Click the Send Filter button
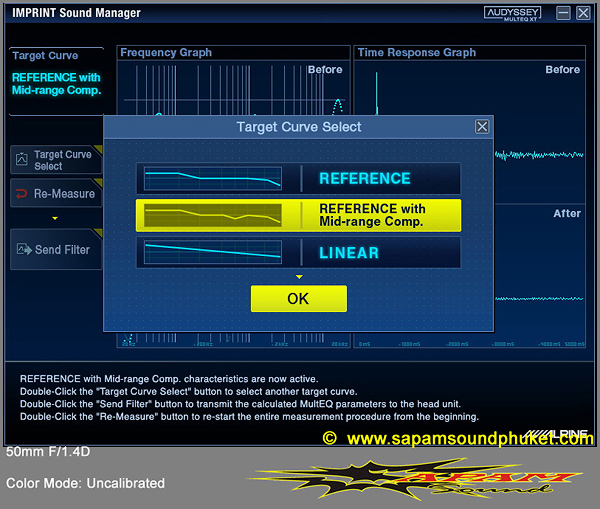 tap(56, 250)
